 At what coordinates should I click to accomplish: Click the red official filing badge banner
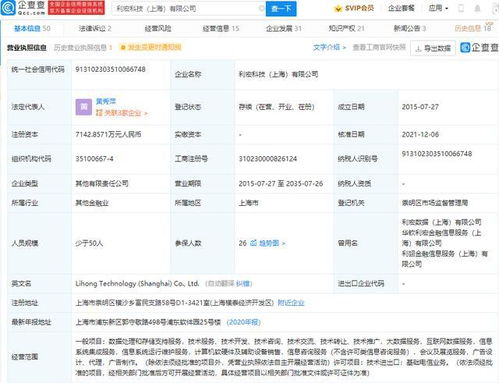[x=76, y=8]
